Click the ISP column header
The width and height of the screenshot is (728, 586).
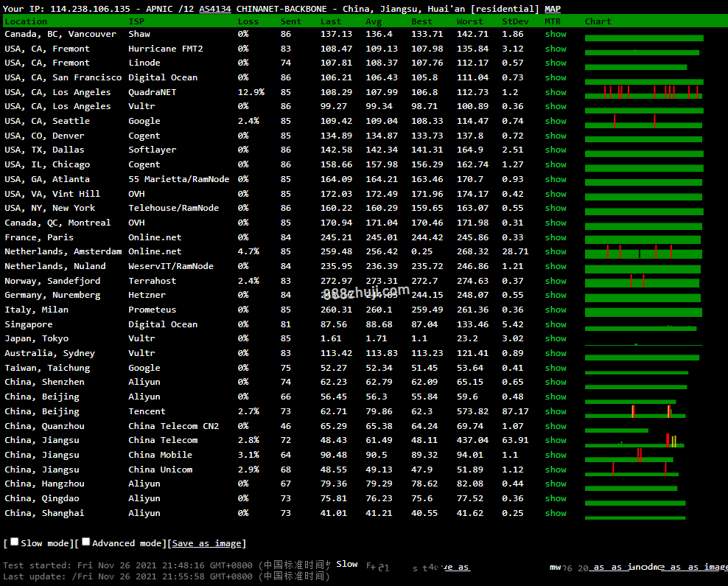[x=136, y=21]
